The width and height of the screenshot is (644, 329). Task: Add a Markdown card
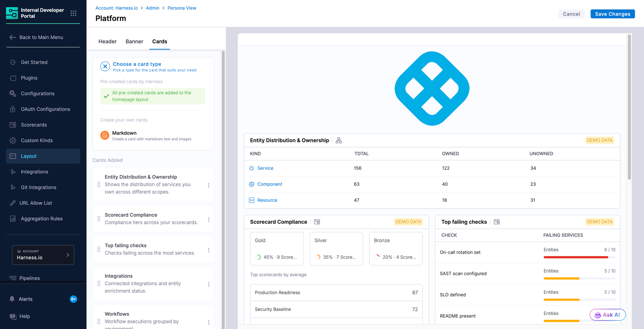pos(153,136)
